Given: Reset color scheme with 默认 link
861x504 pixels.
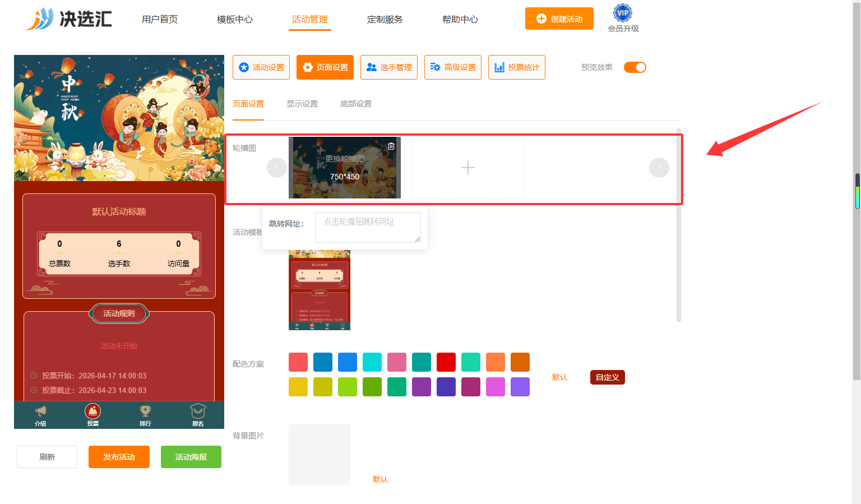Looking at the screenshot, I should click(560, 377).
